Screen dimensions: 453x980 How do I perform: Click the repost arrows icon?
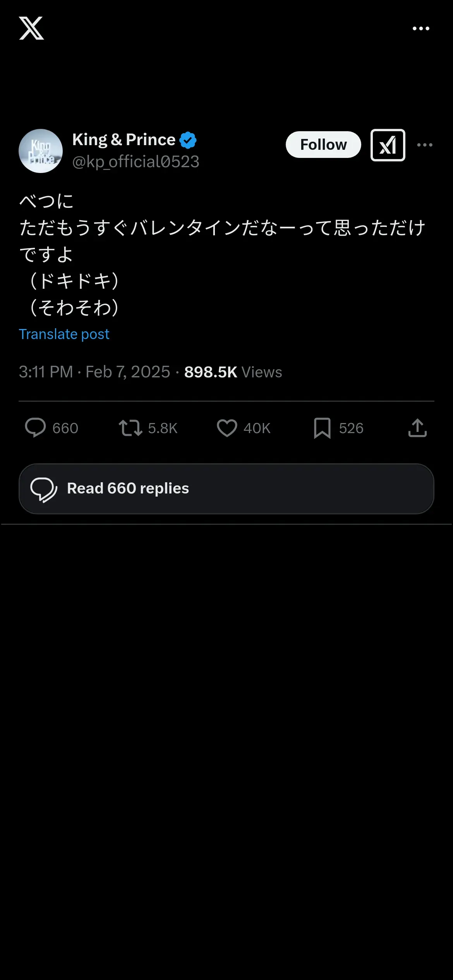click(130, 428)
